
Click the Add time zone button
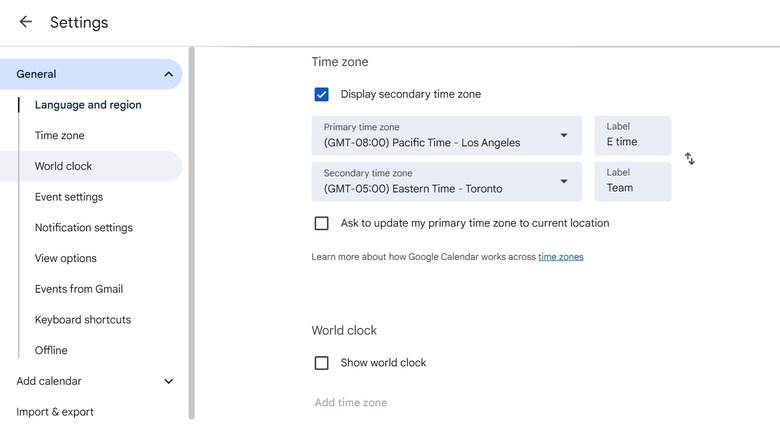point(351,403)
